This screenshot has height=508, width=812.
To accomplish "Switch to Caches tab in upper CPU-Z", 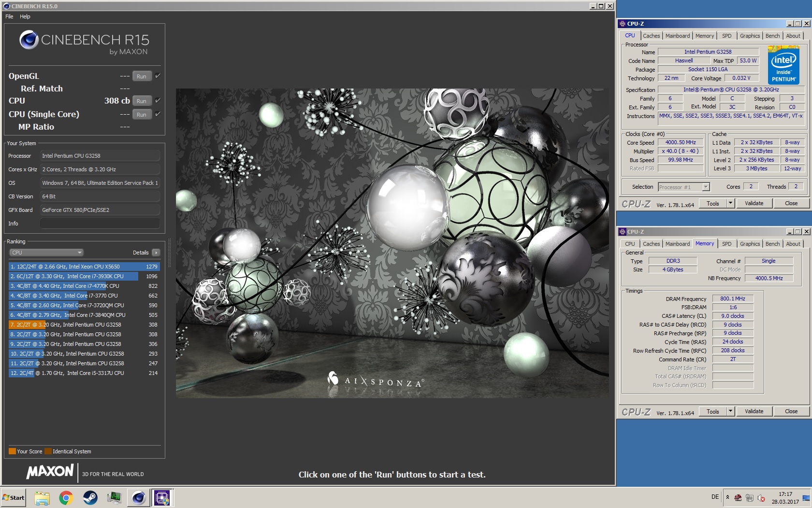I will click(x=651, y=36).
